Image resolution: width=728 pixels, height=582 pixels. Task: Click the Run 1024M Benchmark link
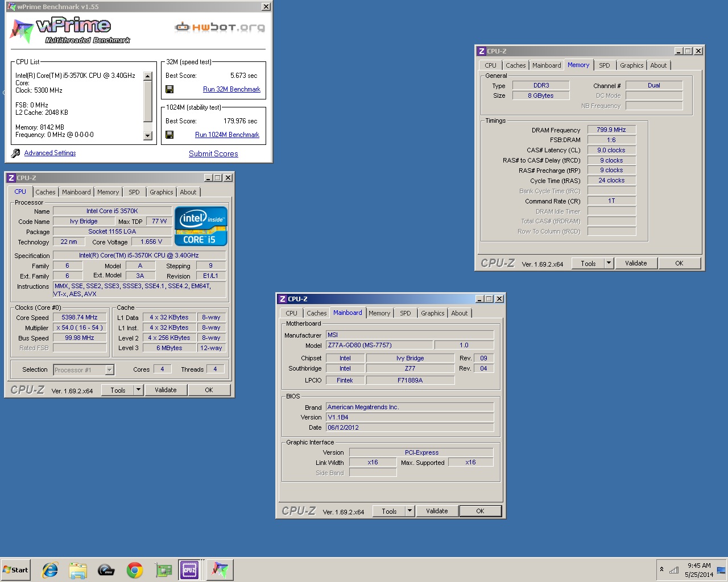pyautogui.click(x=227, y=135)
